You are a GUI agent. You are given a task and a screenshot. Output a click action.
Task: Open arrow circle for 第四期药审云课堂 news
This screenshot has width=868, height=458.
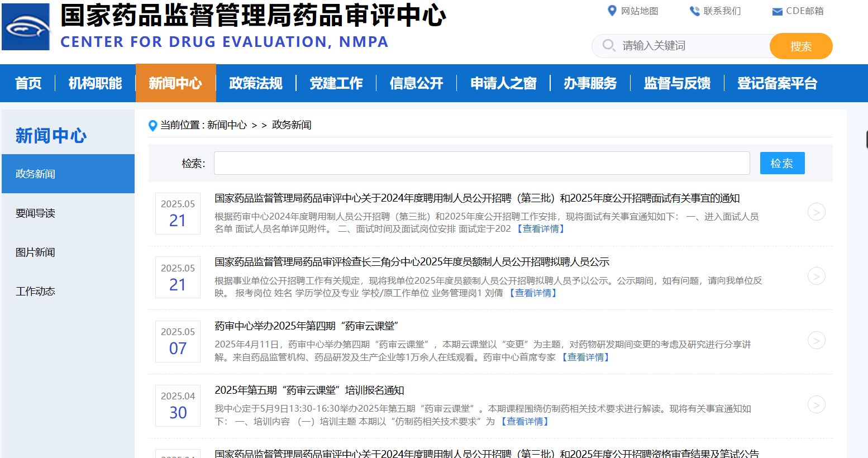pyautogui.click(x=816, y=340)
